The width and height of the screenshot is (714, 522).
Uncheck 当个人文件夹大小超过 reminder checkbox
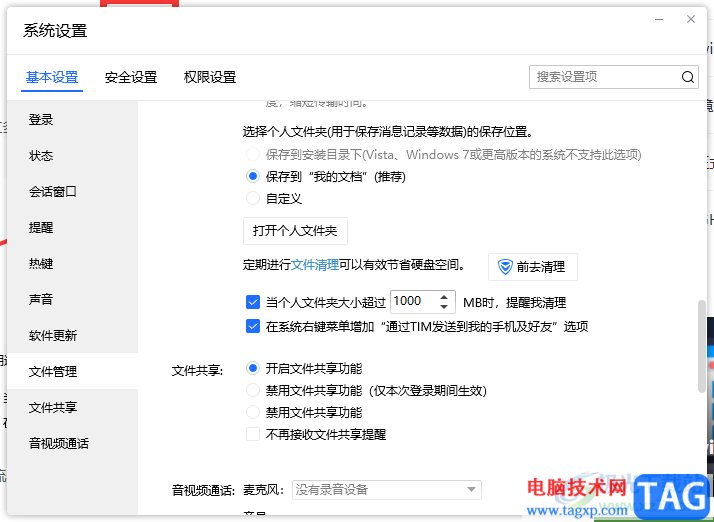tap(253, 302)
